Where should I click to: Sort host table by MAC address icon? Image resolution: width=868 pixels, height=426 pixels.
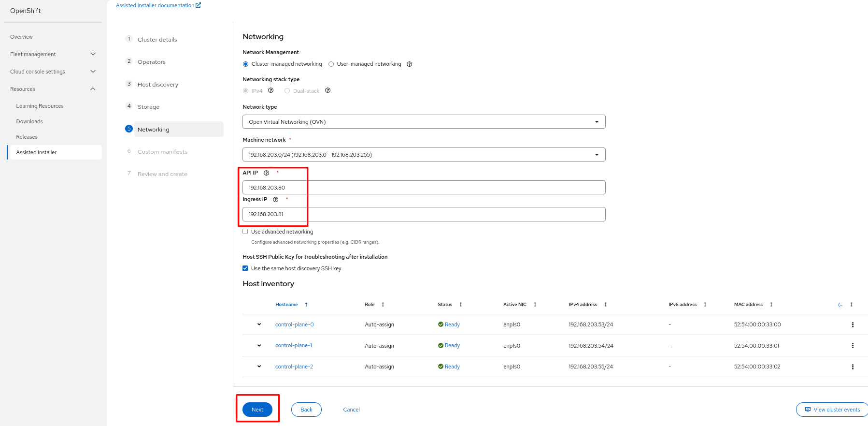tap(771, 305)
